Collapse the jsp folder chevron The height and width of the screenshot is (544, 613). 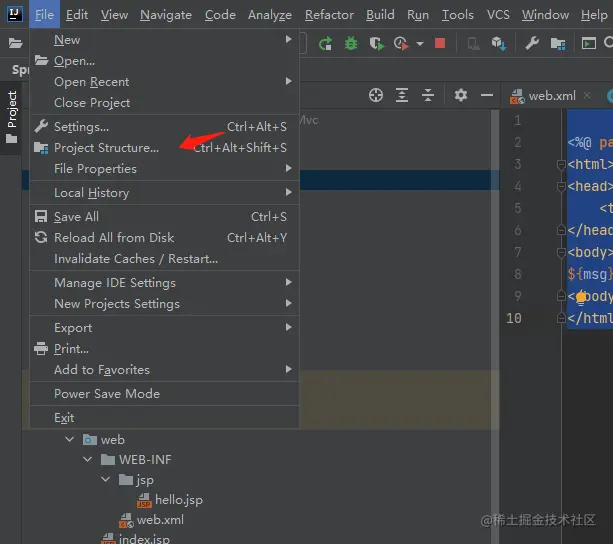coord(106,479)
